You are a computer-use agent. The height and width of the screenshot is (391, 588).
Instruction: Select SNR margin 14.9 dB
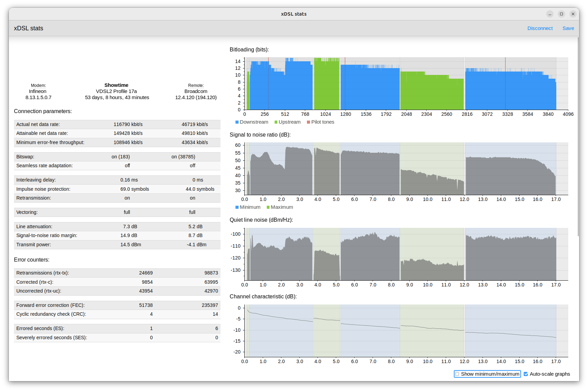coord(129,235)
